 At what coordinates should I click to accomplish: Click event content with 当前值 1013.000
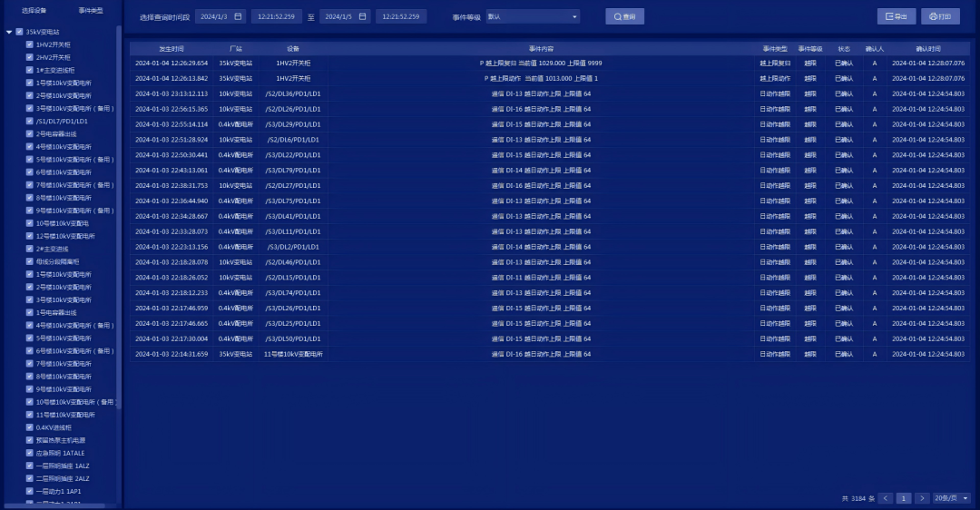click(541, 78)
